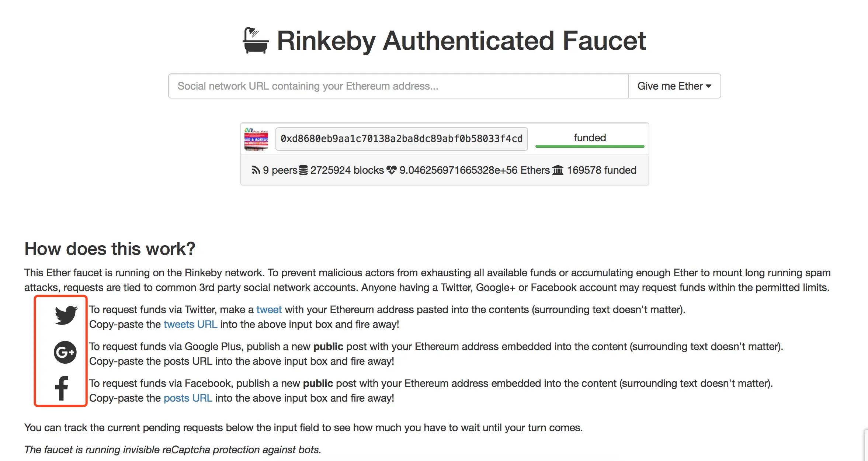Image resolution: width=868 pixels, height=461 pixels.
Task: Click the caret on Give me Ether
Action: coord(708,86)
